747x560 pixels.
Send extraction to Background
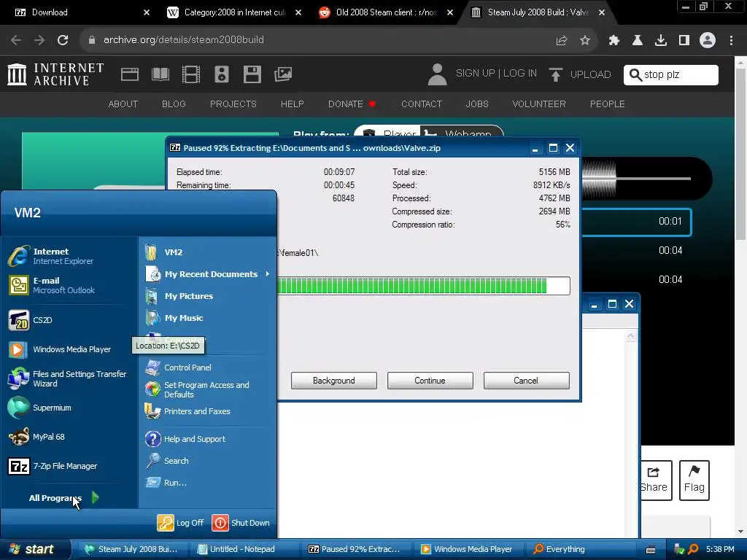point(334,381)
